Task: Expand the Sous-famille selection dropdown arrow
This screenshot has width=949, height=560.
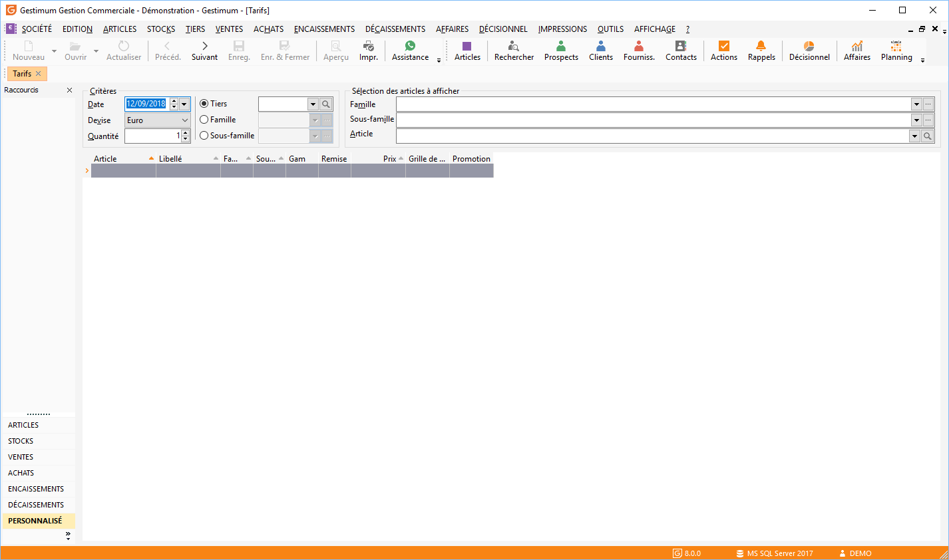Action: [916, 120]
